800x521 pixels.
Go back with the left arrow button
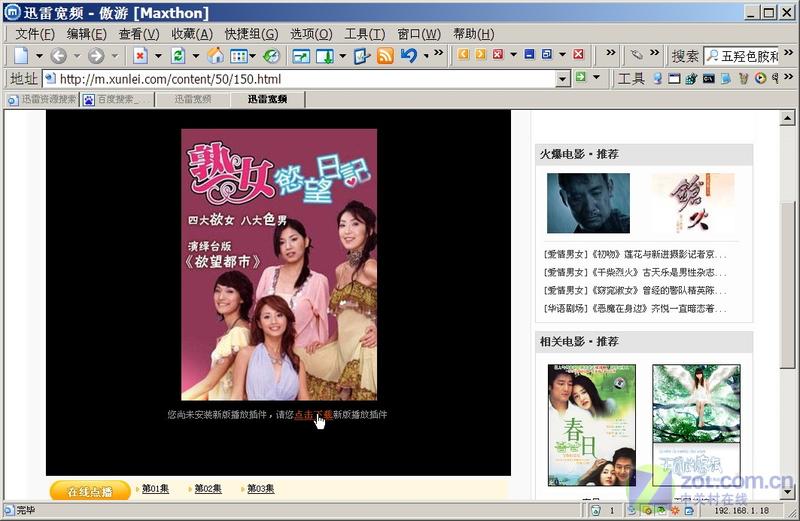click(59, 56)
